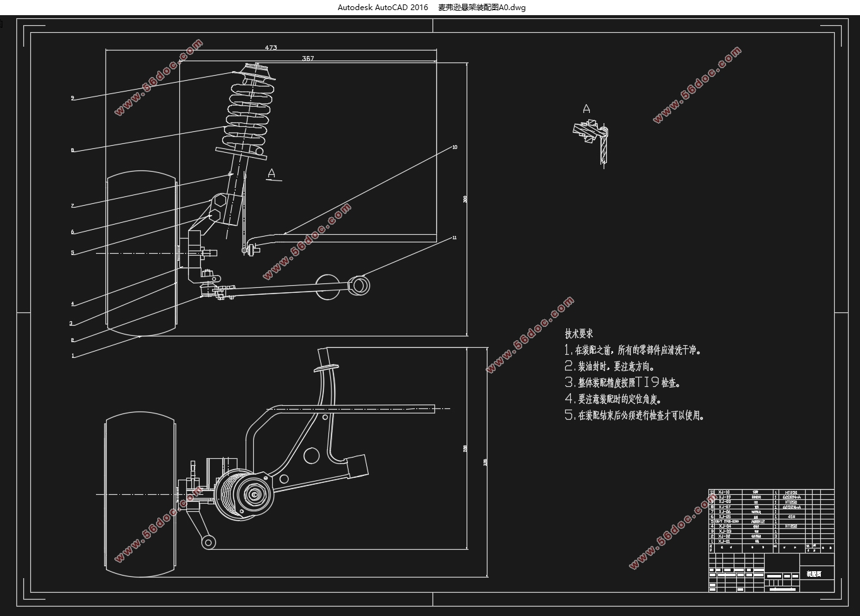Select callout number 8 label
The height and width of the screenshot is (616, 860).
73,151
